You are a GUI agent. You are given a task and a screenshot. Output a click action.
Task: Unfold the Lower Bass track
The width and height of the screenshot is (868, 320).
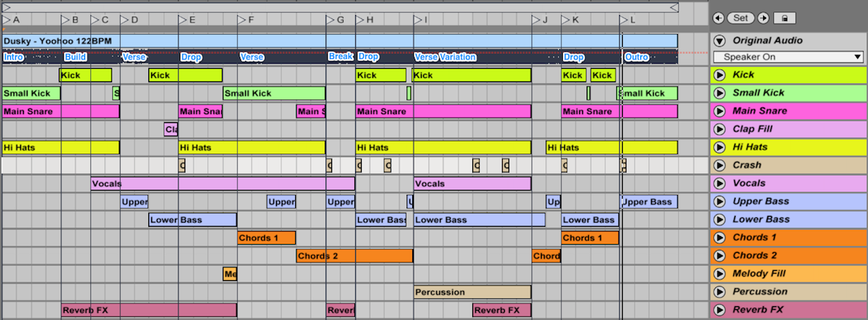tap(719, 219)
